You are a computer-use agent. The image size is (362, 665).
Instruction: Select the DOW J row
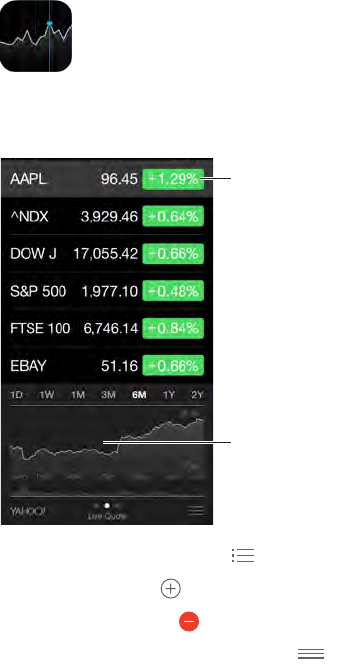tap(107, 254)
